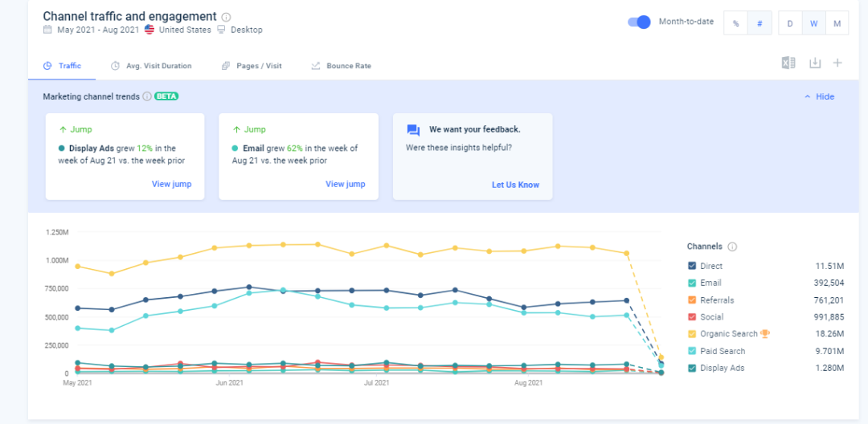
Task: Uncheck the Direct channel checkbox
Action: point(692,266)
